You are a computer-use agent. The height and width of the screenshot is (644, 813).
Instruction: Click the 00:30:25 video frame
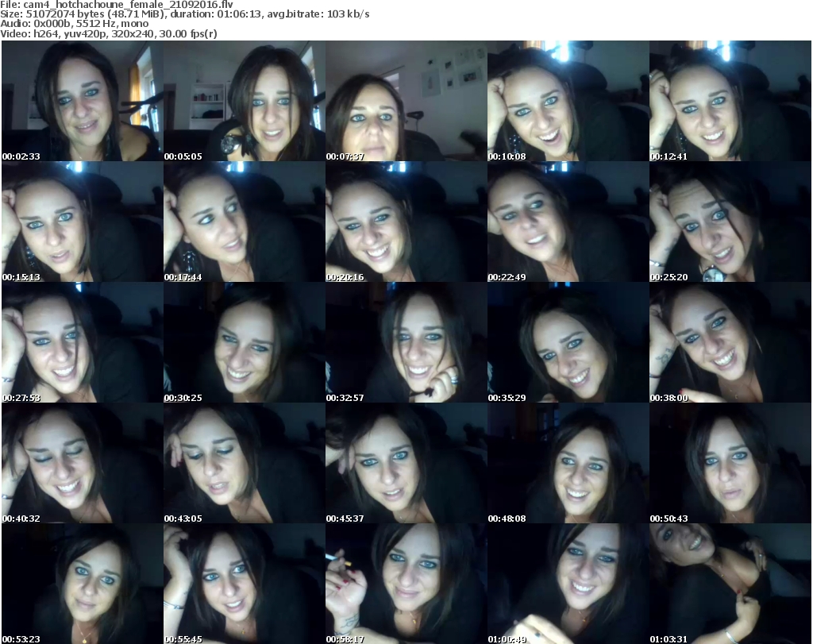(x=245, y=343)
